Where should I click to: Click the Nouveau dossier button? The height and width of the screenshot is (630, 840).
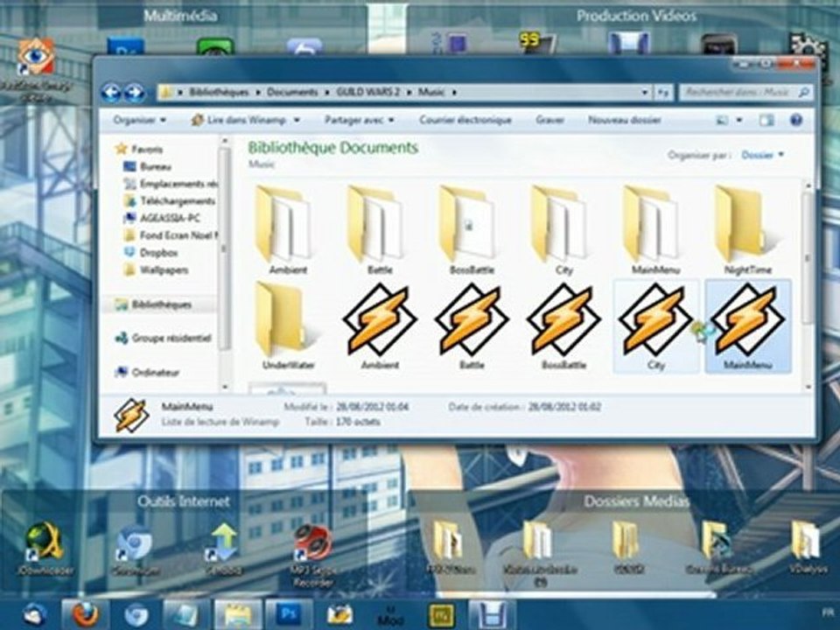(x=625, y=120)
